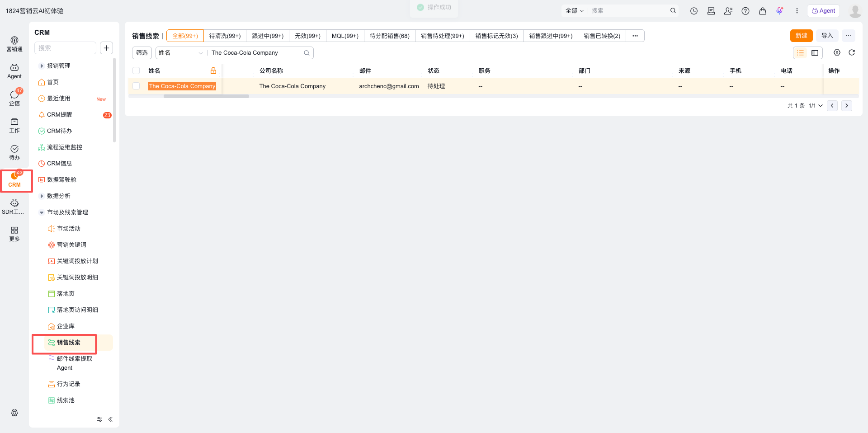Open the 全部 scope dropdown in global search
Image resolution: width=868 pixels, height=433 pixels.
pos(575,11)
